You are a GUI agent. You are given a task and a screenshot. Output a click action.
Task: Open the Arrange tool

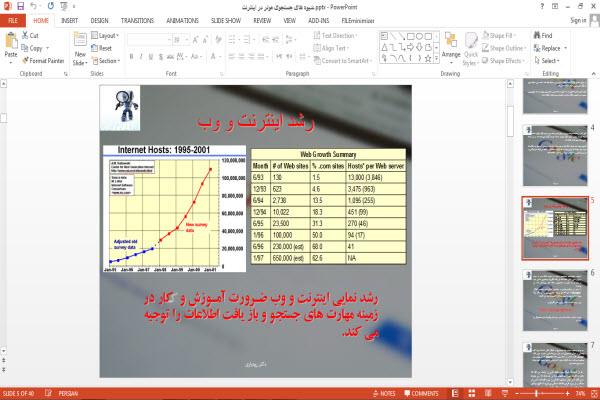pyautogui.click(x=451, y=49)
